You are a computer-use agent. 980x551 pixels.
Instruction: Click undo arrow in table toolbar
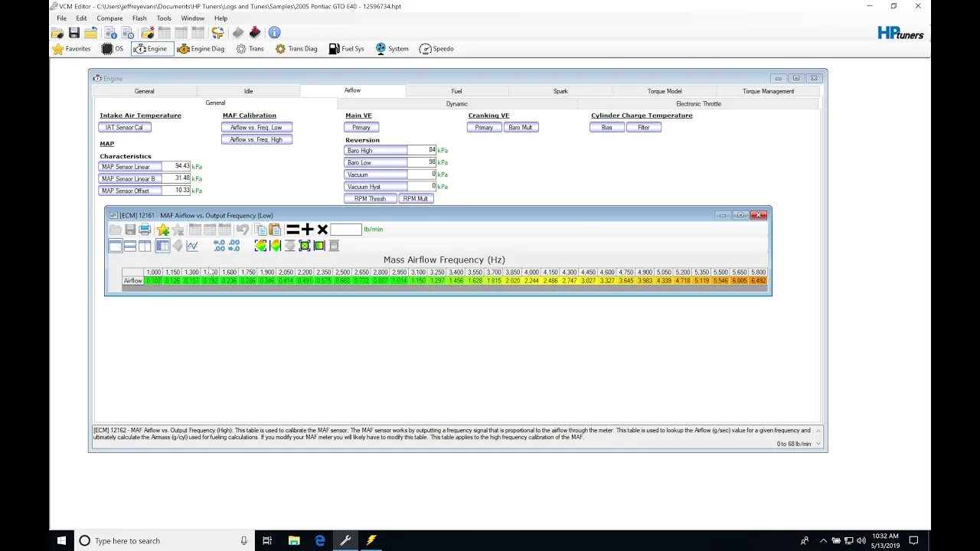pyautogui.click(x=242, y=230)
